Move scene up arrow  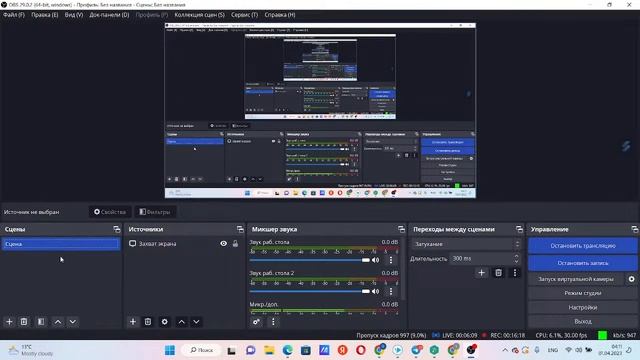coord(58,322)
